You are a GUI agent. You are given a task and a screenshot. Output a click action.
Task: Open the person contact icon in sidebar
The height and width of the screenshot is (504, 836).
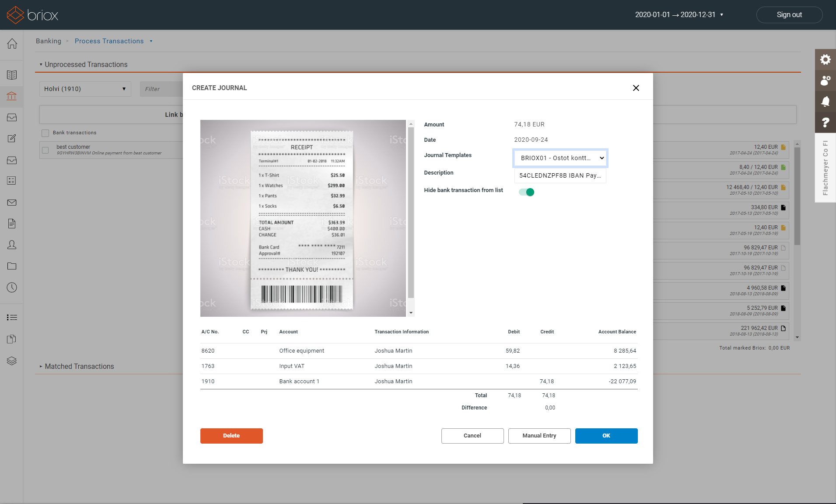(x=12, y=245)
